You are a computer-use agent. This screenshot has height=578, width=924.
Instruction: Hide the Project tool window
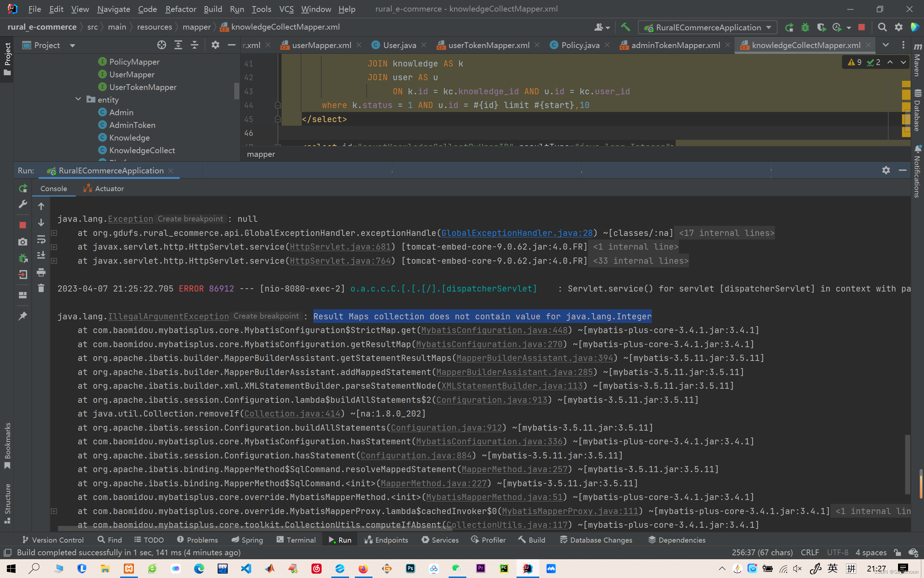pos(231,45)
